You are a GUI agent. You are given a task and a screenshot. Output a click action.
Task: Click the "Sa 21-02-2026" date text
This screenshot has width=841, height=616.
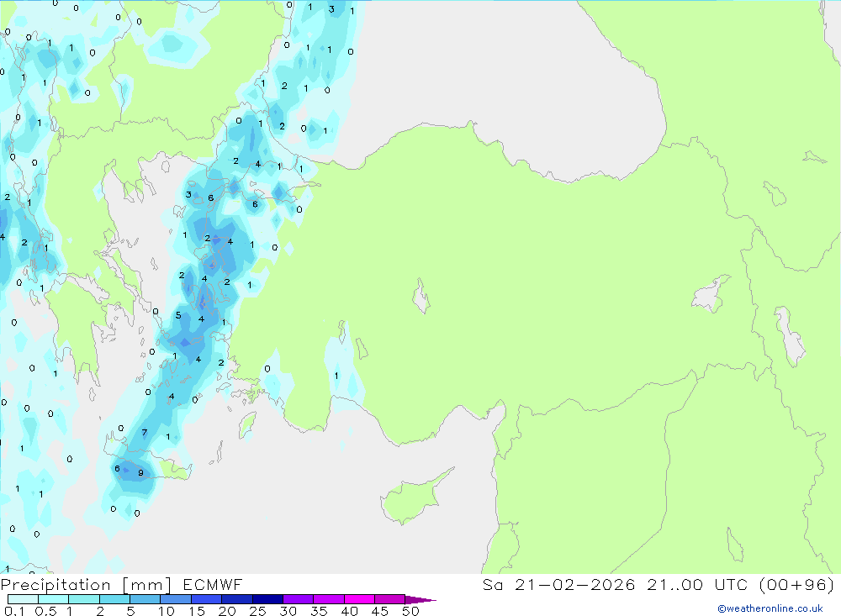point(559,584)
